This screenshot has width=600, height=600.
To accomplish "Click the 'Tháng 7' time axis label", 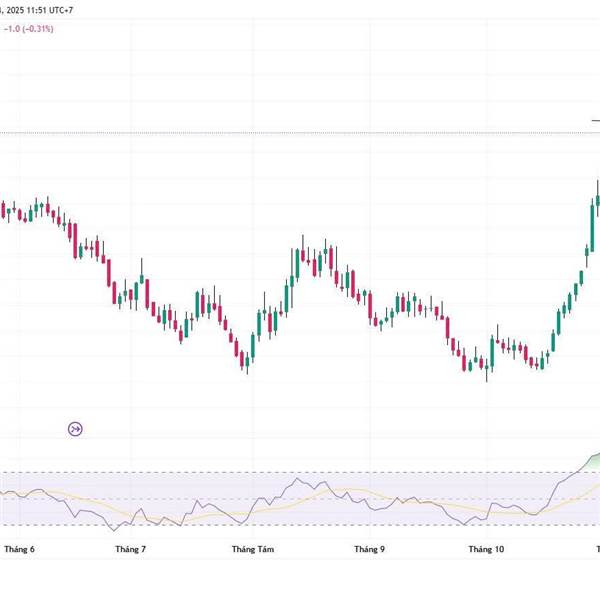I will click(130, 549).
